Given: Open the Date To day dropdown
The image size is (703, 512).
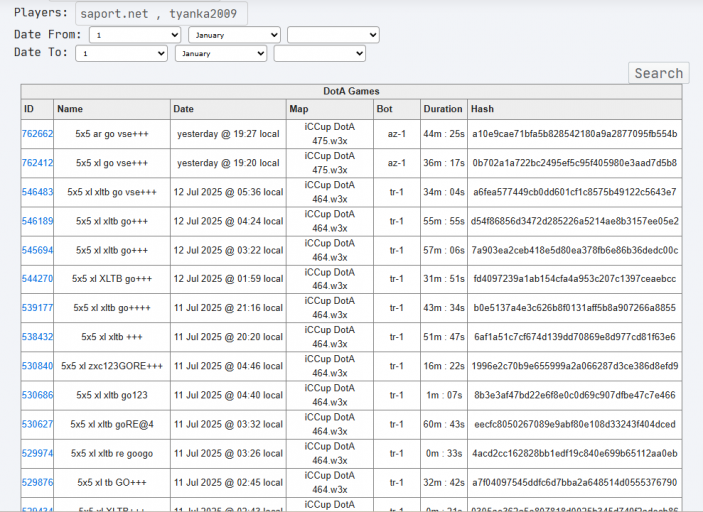Looking at the screenshot, I should point(122,53).
